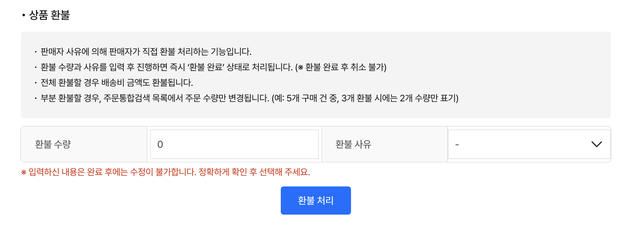Click the bullet dot before 전체 환불할 경우
Screen dimensions: 644x236
coord(36,83)
